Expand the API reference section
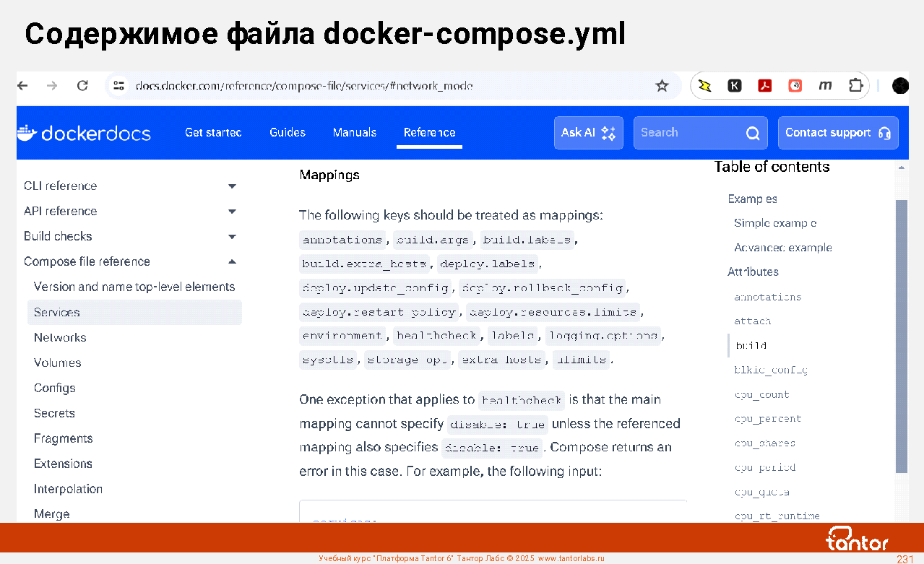 [232, 212]
